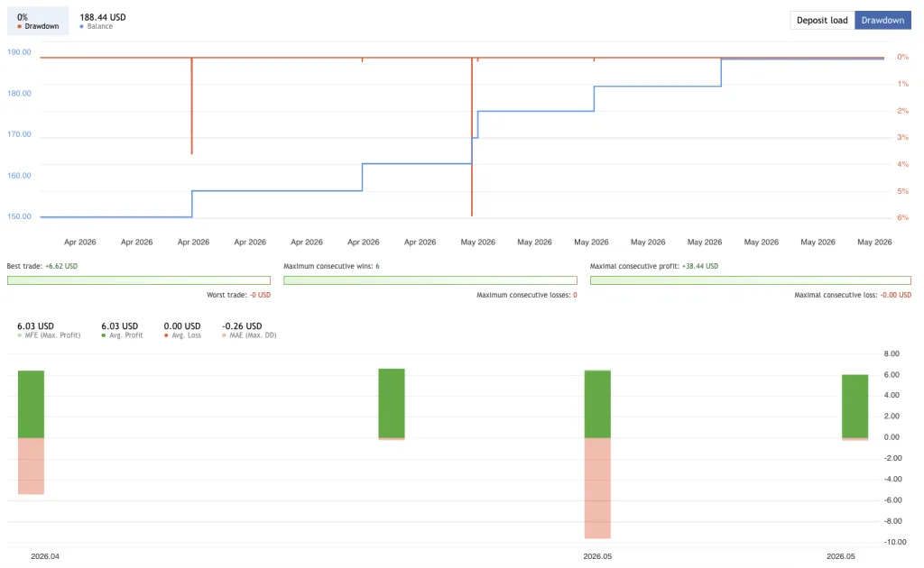
Task: Toggle the MFE (Max. Profit) legend
Action: click(x=49, y=330)
